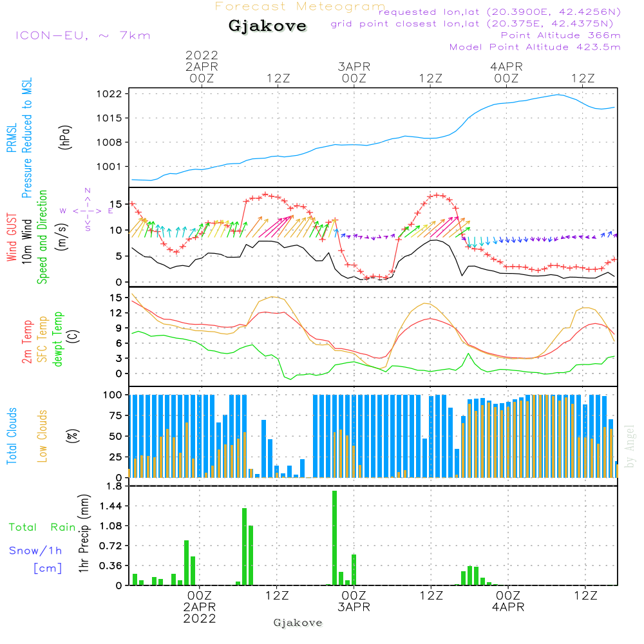Click the 'Forecast Meteogram' heading text
Image resolution: width=644 pixels, height=644 pixels.
click(300, 6)
